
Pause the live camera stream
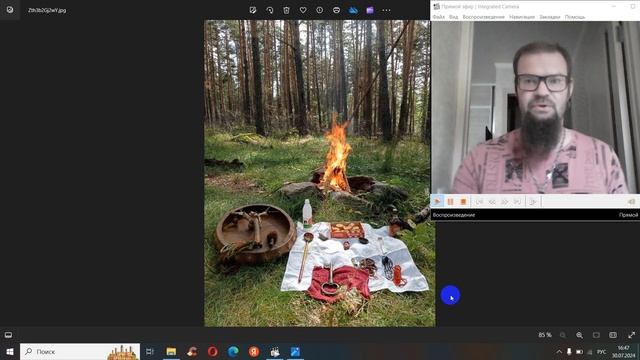tap(451, 201)
